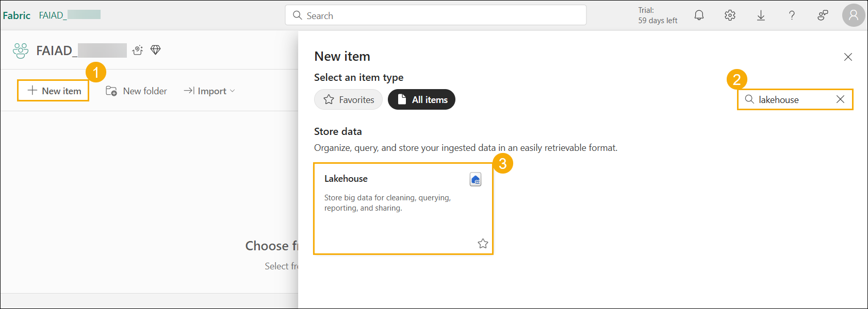The width and height of the screenshot is (868, 309).
Task: Click the magnifier icon in item search
Action: (x=749, y=99)
